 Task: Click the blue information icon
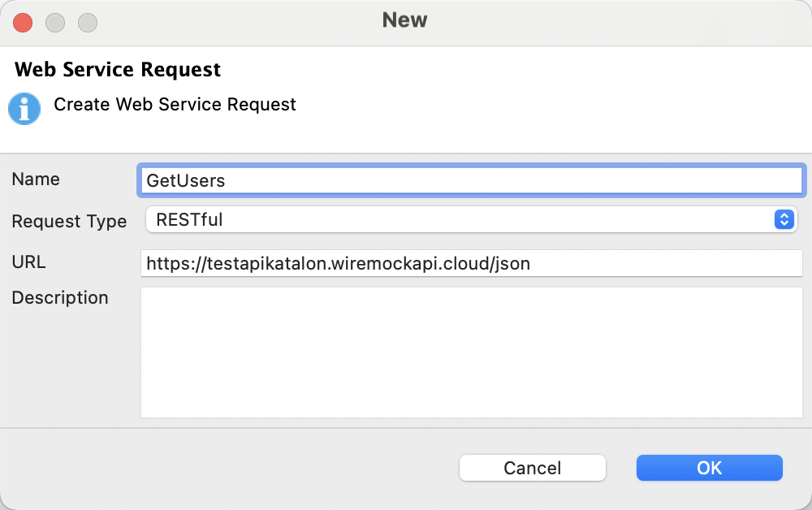click(24, 109)
